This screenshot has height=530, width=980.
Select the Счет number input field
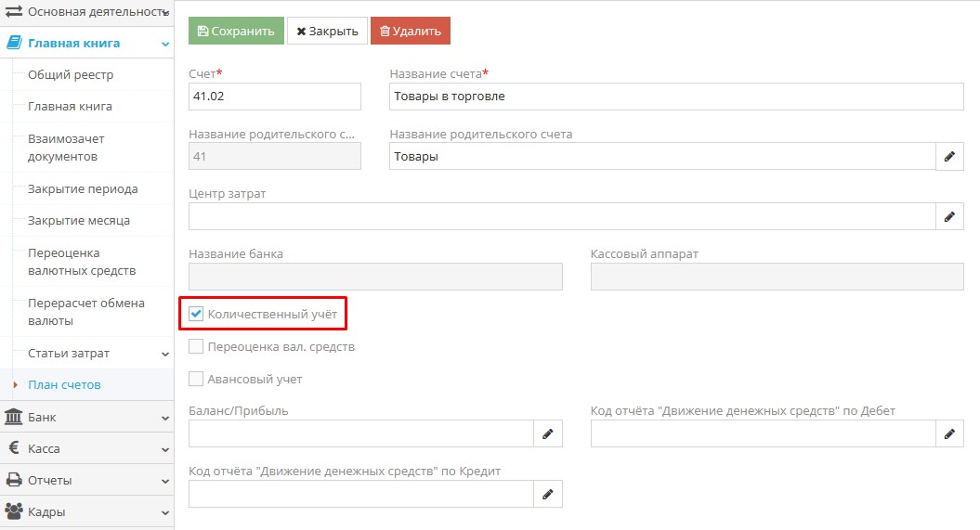(274, 97)
